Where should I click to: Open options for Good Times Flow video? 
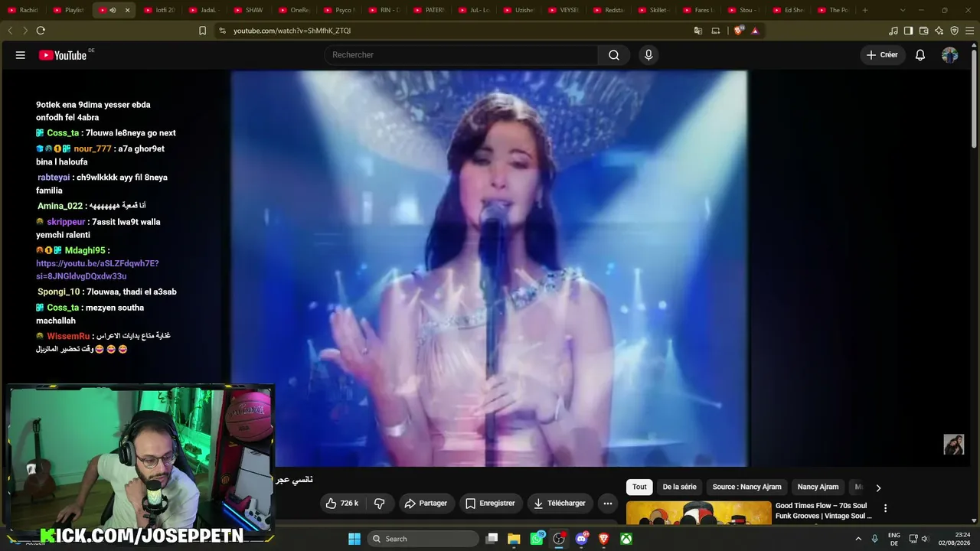tap(885, 508)
